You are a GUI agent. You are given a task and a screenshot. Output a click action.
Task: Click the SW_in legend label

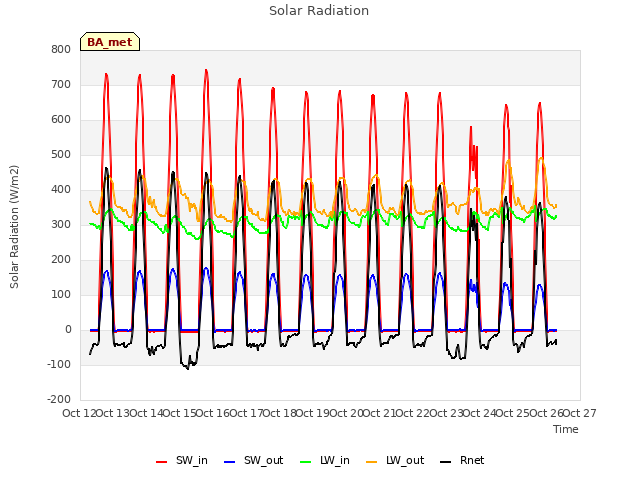[x=191, y=460]
